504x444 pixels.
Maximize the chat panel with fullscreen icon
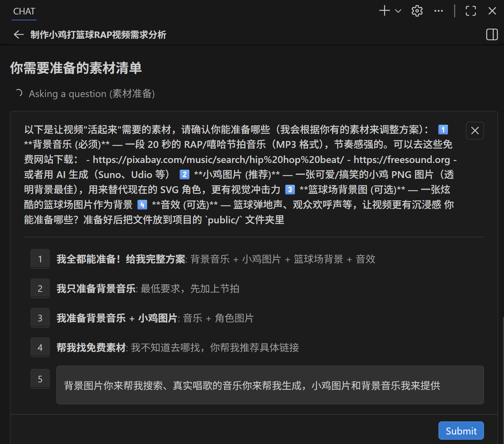coord(471,11)
